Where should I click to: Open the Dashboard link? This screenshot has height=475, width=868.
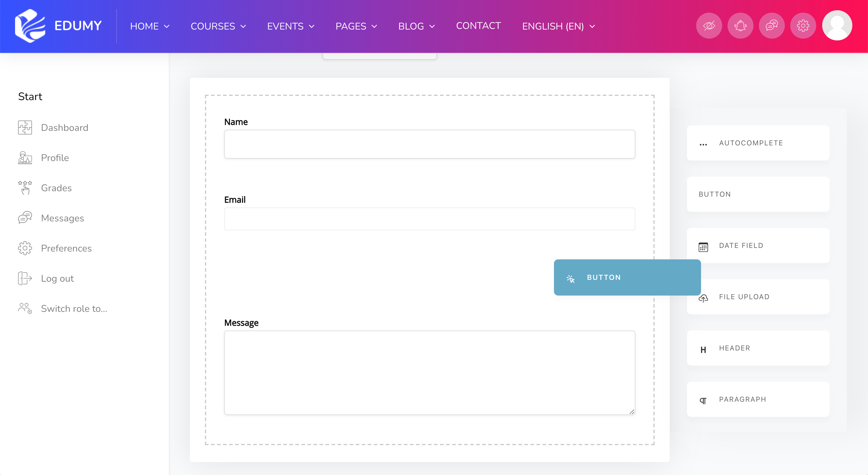click(65, 128)
